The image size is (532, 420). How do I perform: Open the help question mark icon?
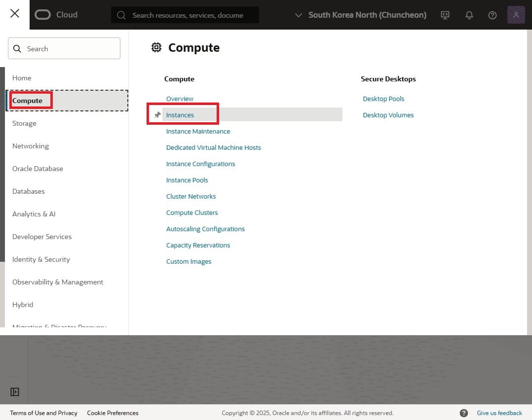492,15
